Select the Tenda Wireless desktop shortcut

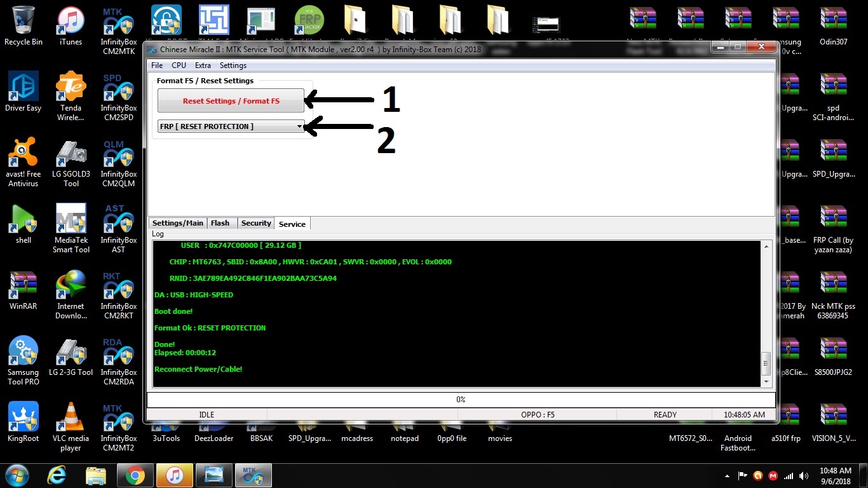pyautogui.click(x=71, y=97)
